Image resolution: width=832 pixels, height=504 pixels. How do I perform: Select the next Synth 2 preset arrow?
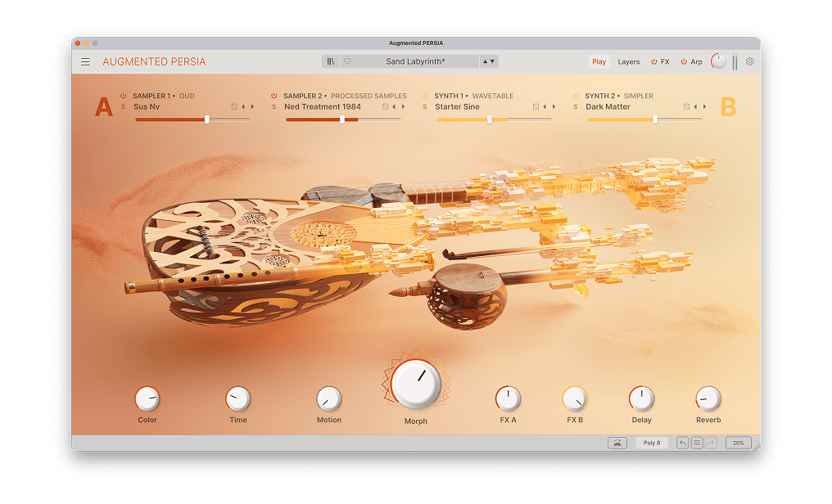pyautogui.click(x=704, y=106)
